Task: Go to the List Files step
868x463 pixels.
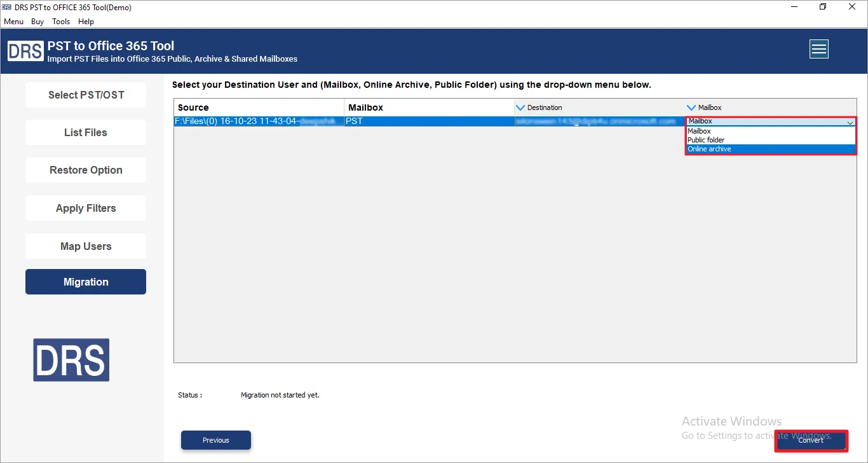Action: click(x=86, y=132)
